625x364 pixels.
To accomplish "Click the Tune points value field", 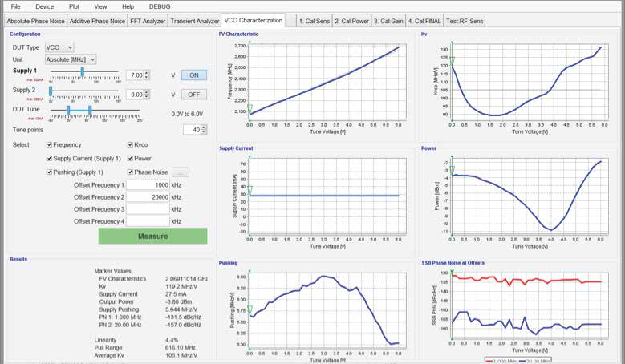I will click(192, 129).
